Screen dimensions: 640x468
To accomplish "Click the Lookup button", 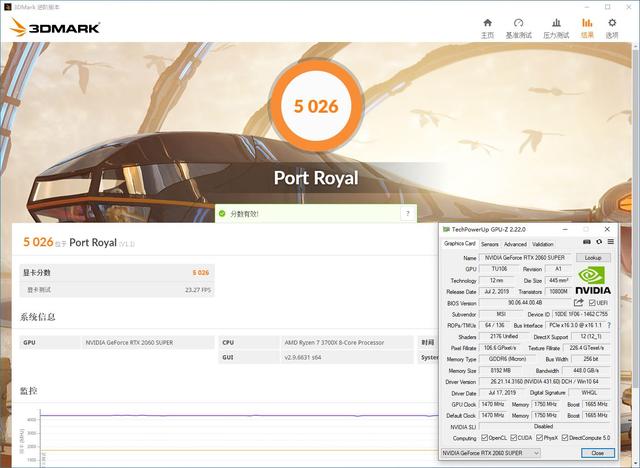I will [x=593, y=258].
